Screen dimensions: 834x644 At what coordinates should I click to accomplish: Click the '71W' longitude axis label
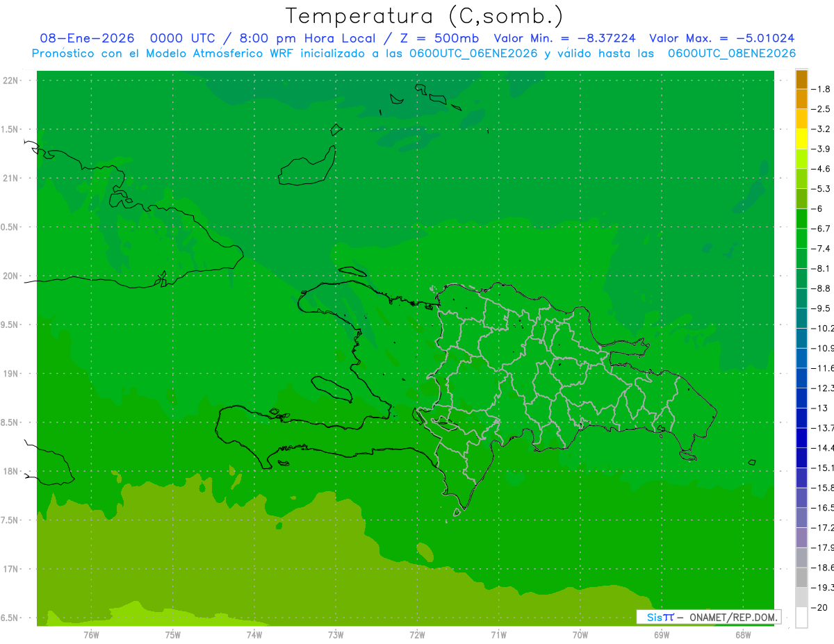(x=498, y=635)
